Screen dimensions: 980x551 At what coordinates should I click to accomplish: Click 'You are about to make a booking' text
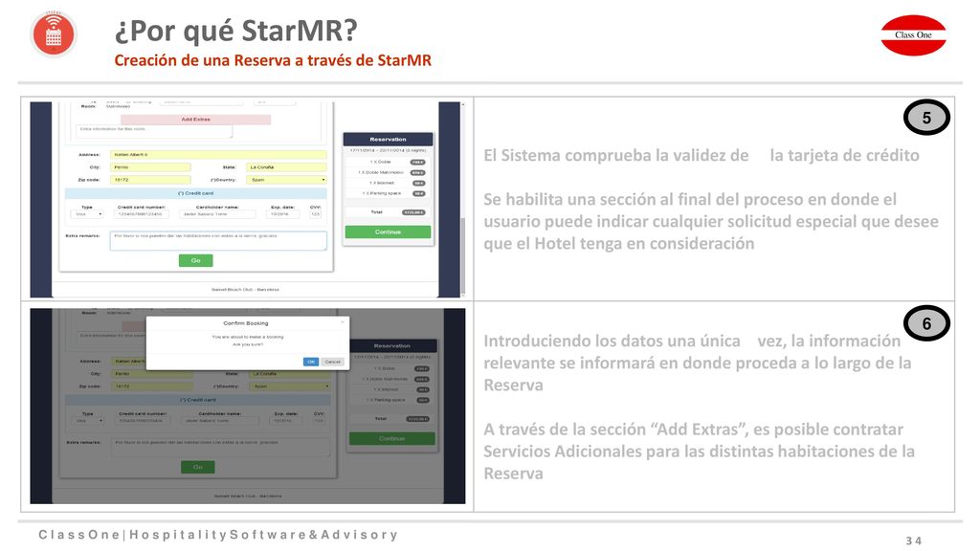(x=248, y=337)
